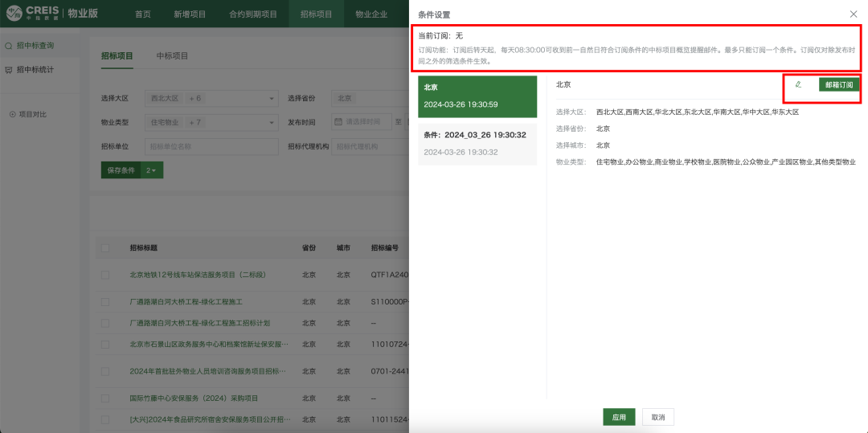868x433 pixels.
Task: Switch to the 中标项目 tab
Action: coord(172,55)
